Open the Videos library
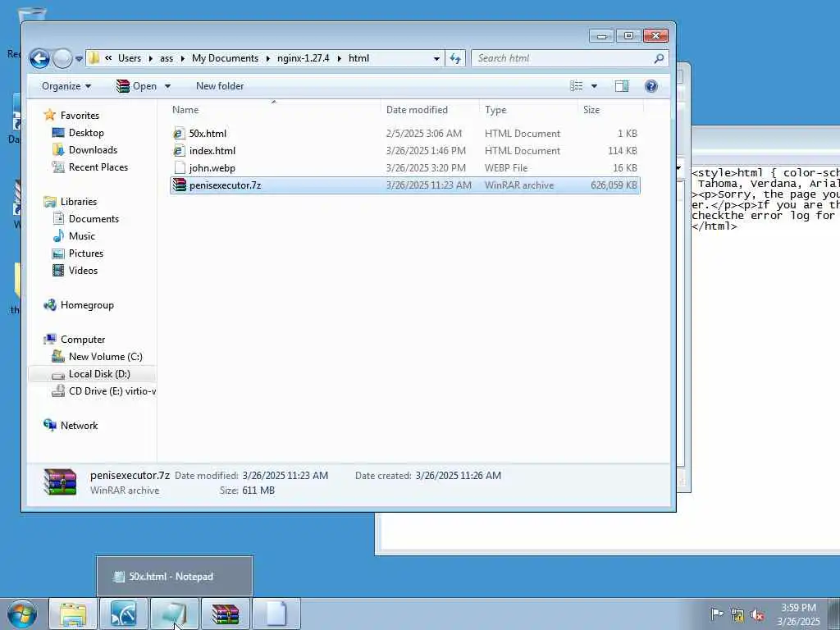The image size is (840, 630). (83, 271)
